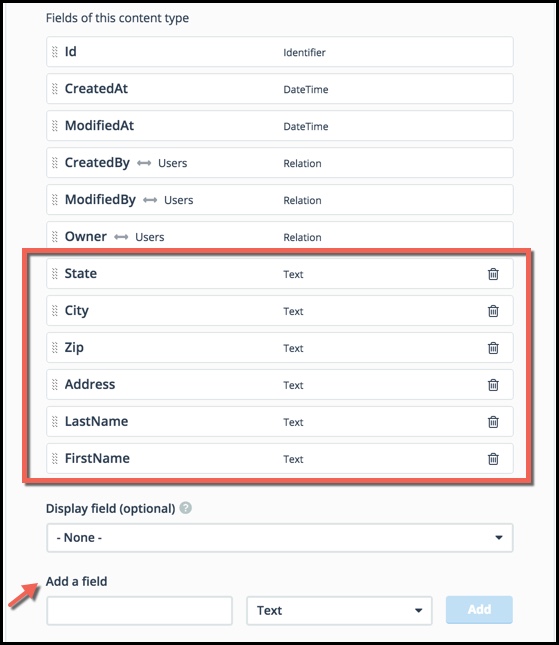Click the Users relation link on Owner
The width and height of the screenshot is (559, 645).
(x=150, y=237)
